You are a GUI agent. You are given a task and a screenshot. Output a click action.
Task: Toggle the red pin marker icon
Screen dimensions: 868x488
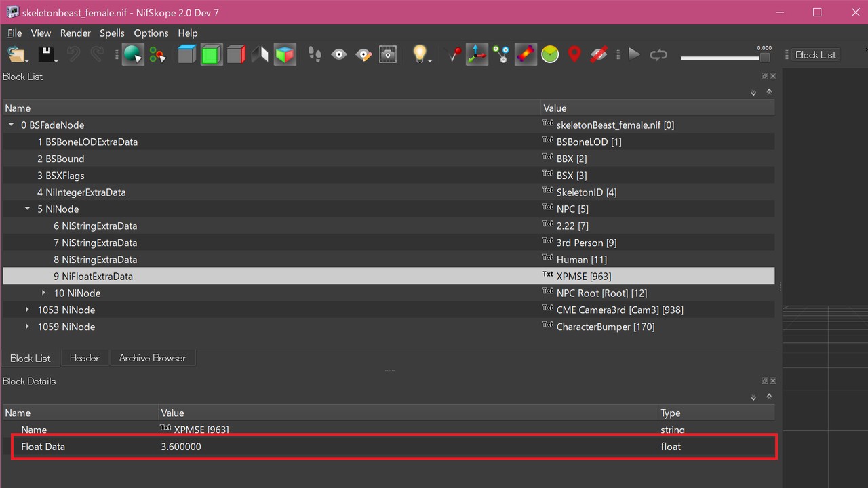tap(455, 54)
